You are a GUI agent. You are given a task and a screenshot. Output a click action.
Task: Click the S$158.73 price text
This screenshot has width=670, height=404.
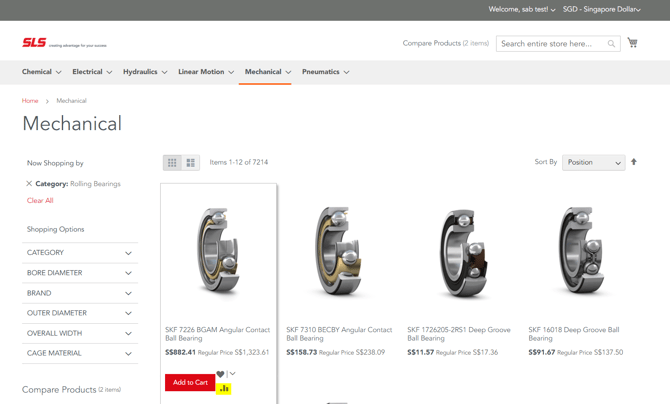pyautogui.click(x=302, y=352)
